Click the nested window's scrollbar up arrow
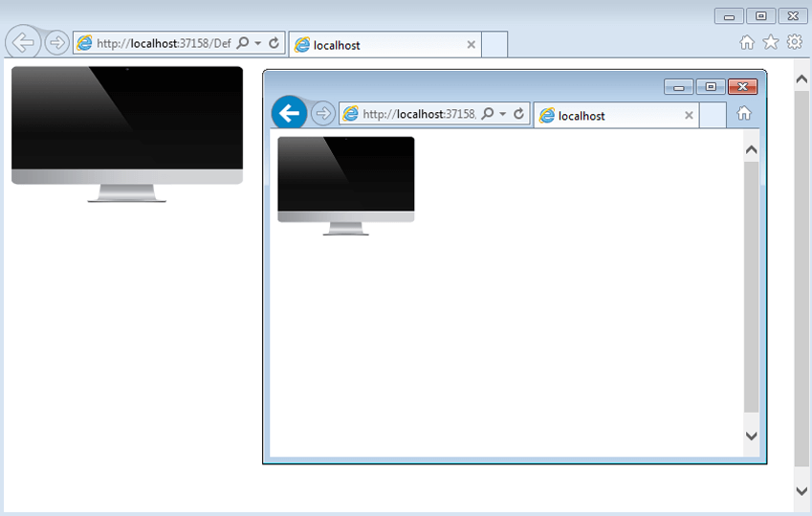The height and width of the screenshot is (516, 812). (x=751, y=149)
